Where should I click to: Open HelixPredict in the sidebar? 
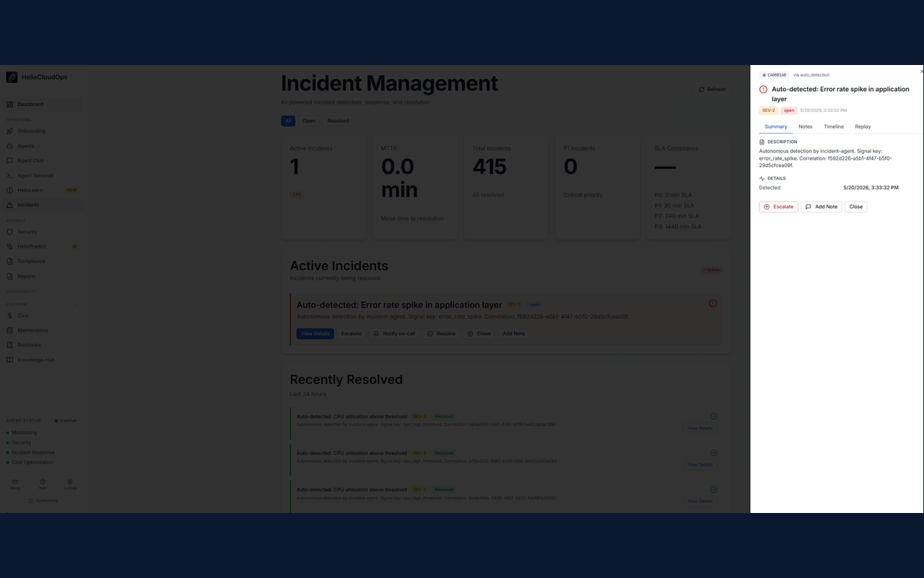(42, 246)
